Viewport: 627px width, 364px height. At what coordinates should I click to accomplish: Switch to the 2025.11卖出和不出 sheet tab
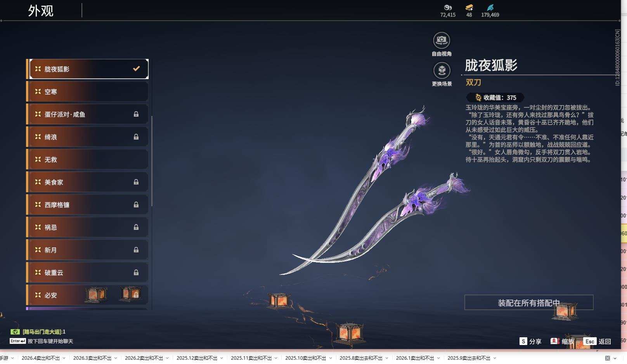251,359
